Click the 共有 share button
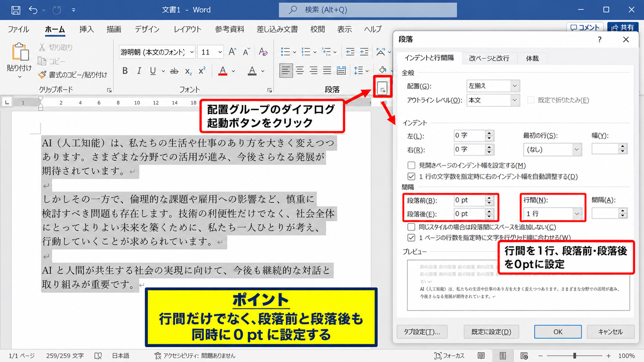The height and width of the screenshot is (362, 644). (x=623, y=28)
